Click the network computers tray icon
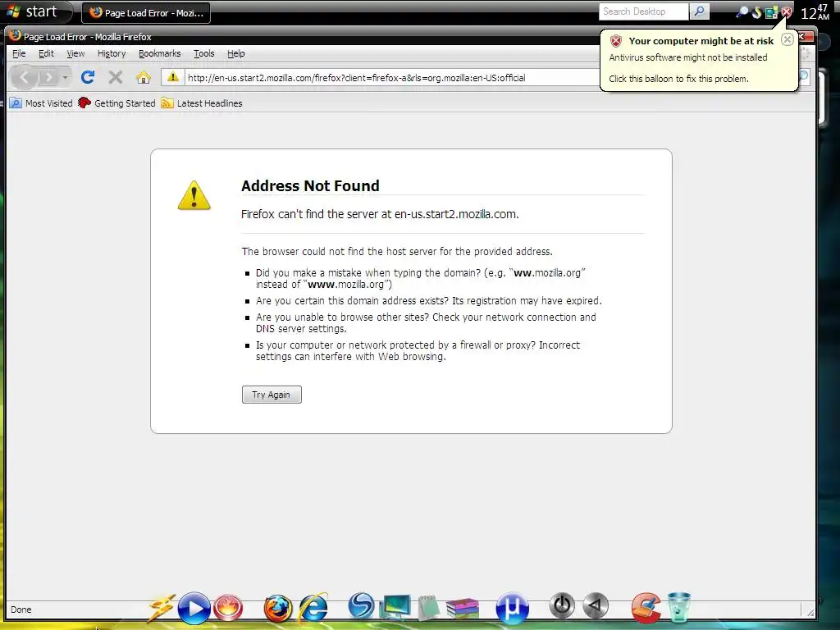This screenshot has height=630, width=840. coord(771,11)
